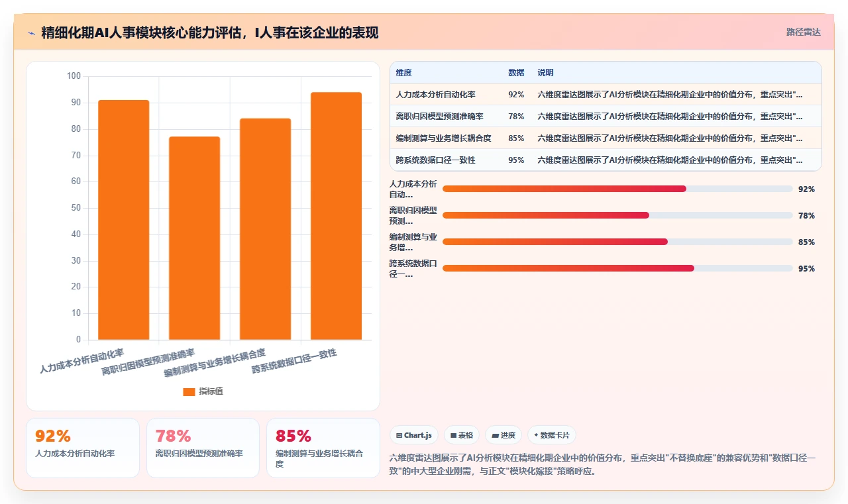This screenshot has width=848, height=504.
Task: Click the 78% progress bar
Action: (617, 215)
